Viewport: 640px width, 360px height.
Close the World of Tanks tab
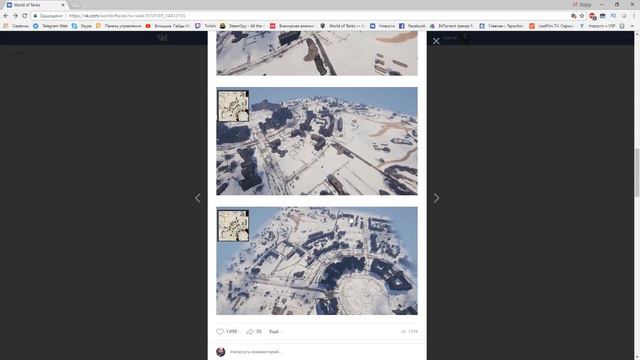click(63, 5)
